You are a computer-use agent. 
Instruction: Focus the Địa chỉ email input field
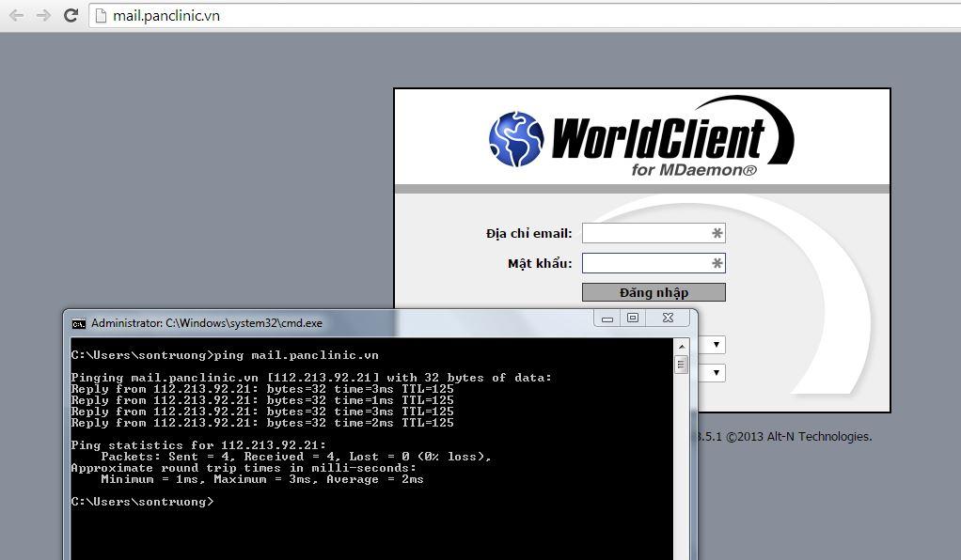[654, 233]
